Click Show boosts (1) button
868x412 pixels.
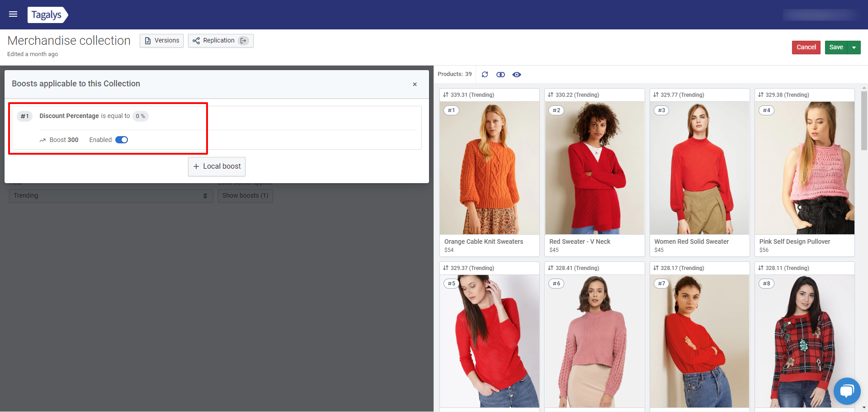tap(245, 195)
